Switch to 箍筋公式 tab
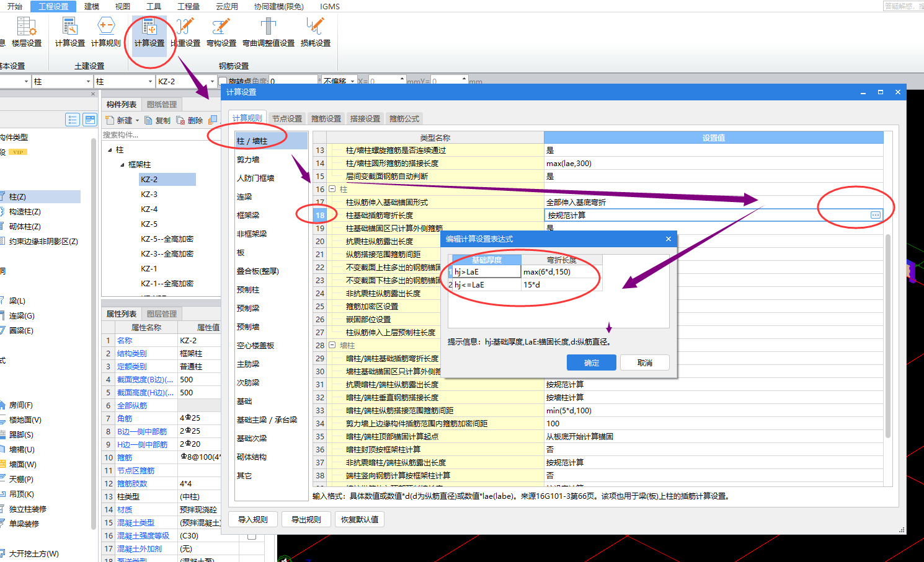This screenshot has width=924, height=562. click(x=404, y=118)
